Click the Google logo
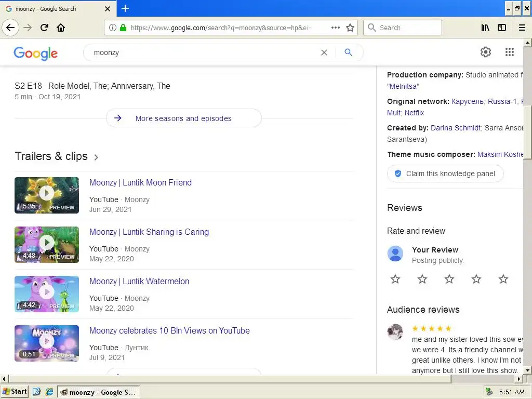The height and width of the screenshot is (399, 532). [x=36, y=54]
